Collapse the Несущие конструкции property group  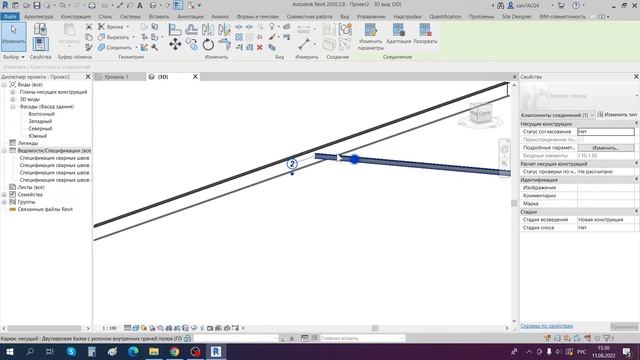pos(636,123)
